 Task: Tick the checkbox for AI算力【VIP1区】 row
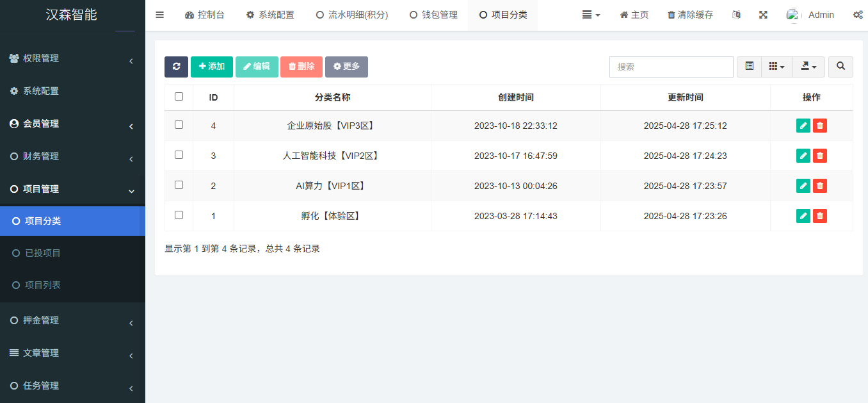tap(179, 185)
